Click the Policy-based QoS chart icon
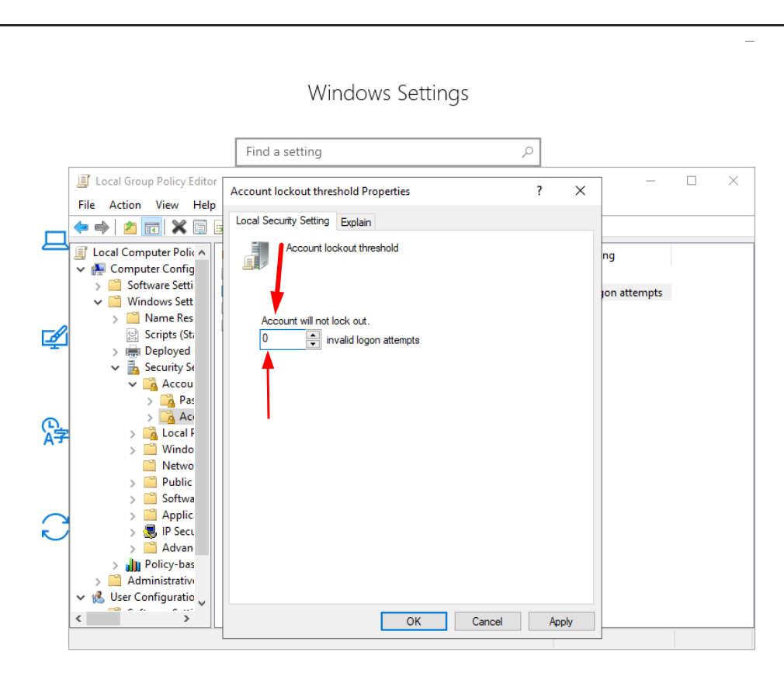The height and width of the screenshot is (680, 784). coord(133,564)
